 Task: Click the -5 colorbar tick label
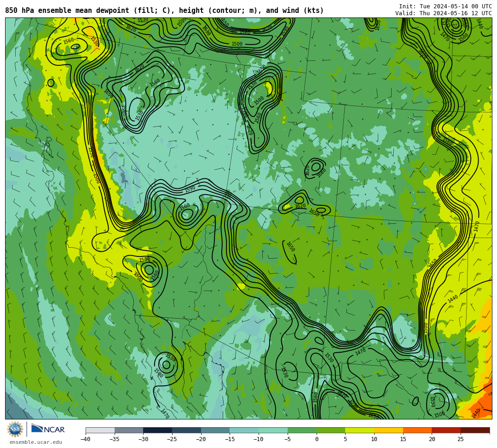coord(287,439)
